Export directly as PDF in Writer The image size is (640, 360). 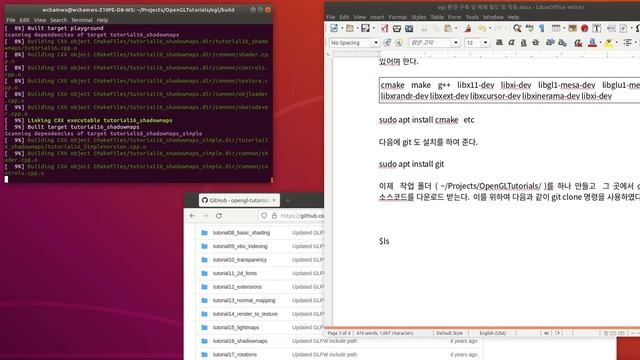click(x=384, y=28)
